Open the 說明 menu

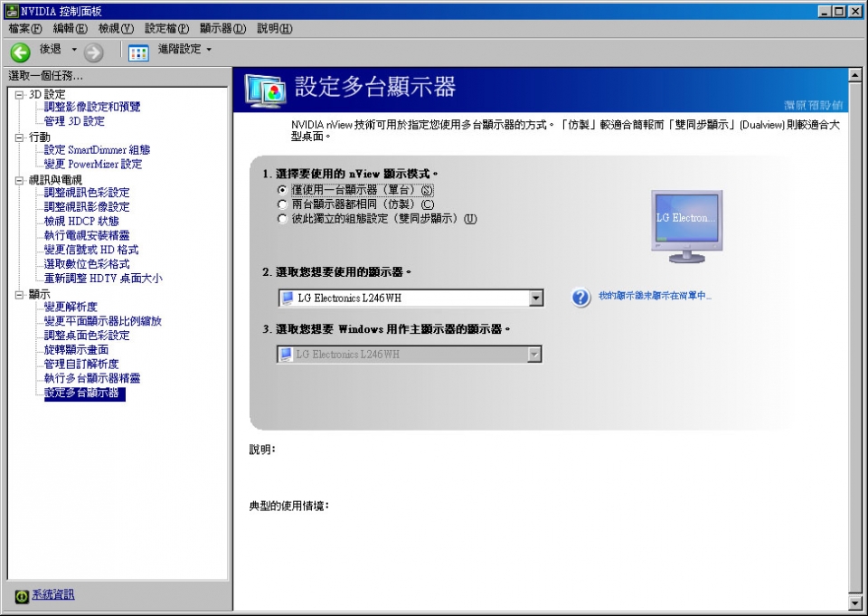275,29
